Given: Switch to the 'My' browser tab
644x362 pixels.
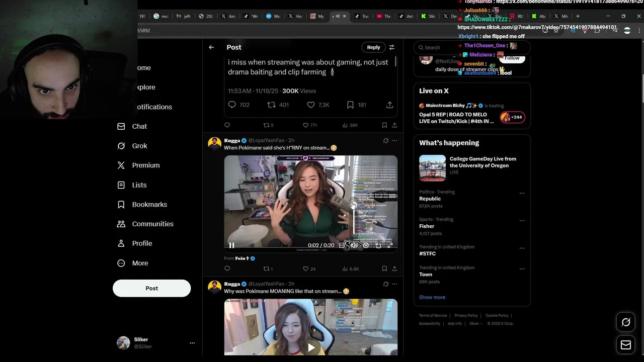Looking at the screenshot, I should (x=317, y=16).
